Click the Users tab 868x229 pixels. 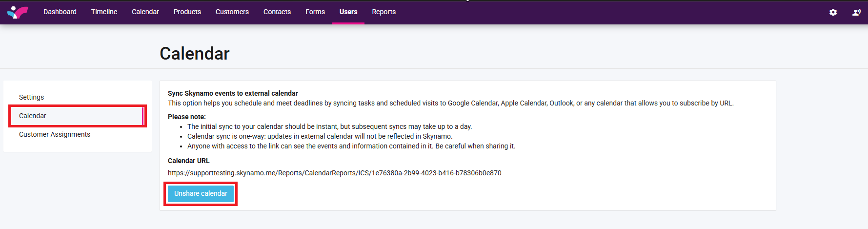coord(348,12)
